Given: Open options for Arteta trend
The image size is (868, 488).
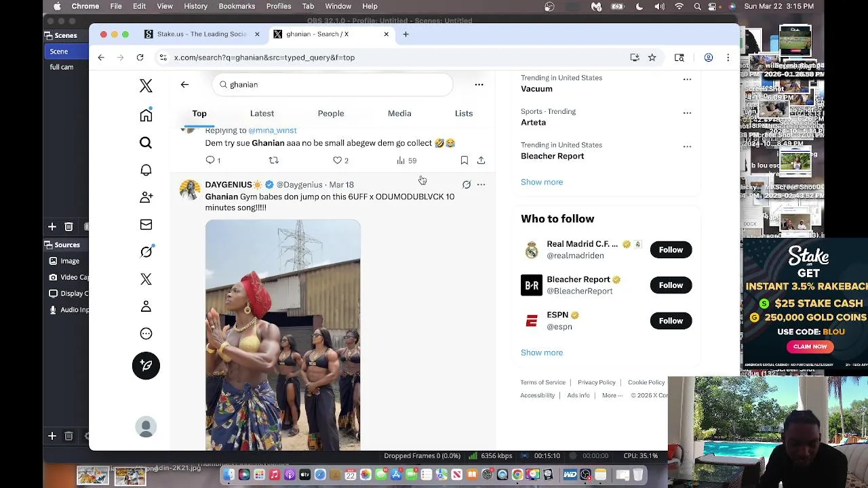Looking at the screenshot, I should (687, 113).
